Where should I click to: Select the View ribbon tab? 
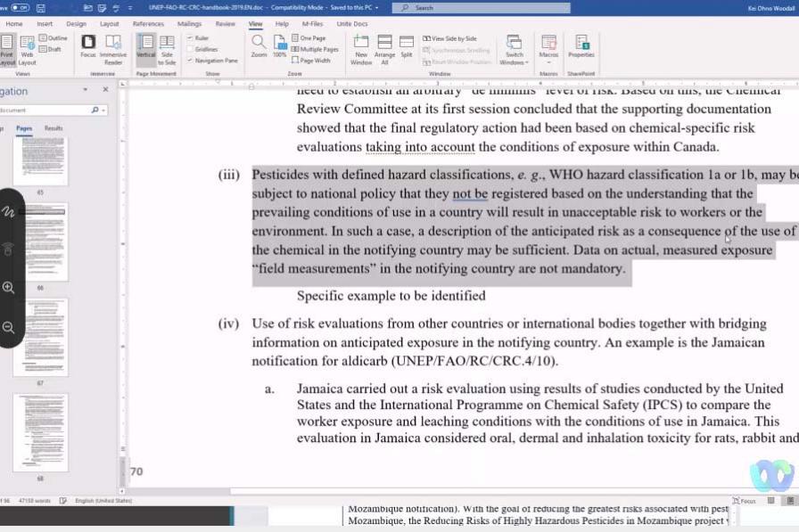click(255, 24)
